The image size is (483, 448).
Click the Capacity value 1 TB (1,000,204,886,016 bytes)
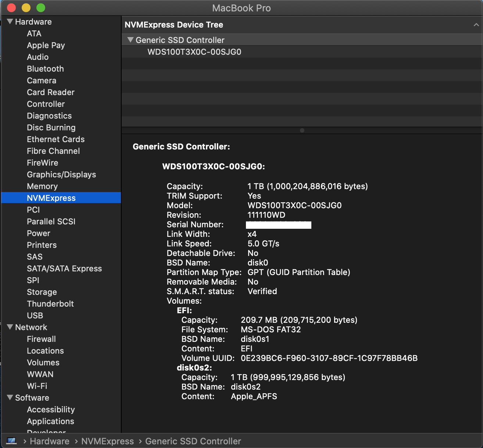(x=308, y=186)
